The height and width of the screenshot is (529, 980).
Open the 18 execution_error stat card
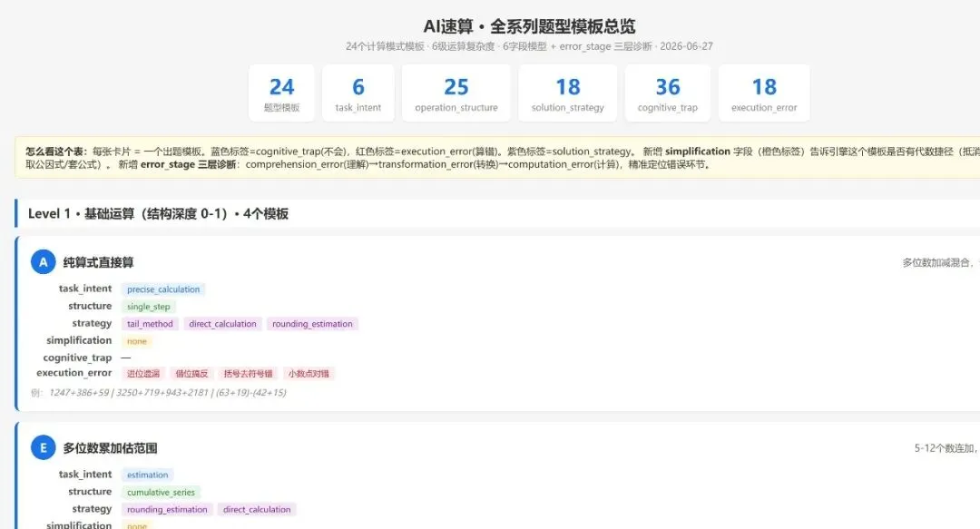click(764, 93)
